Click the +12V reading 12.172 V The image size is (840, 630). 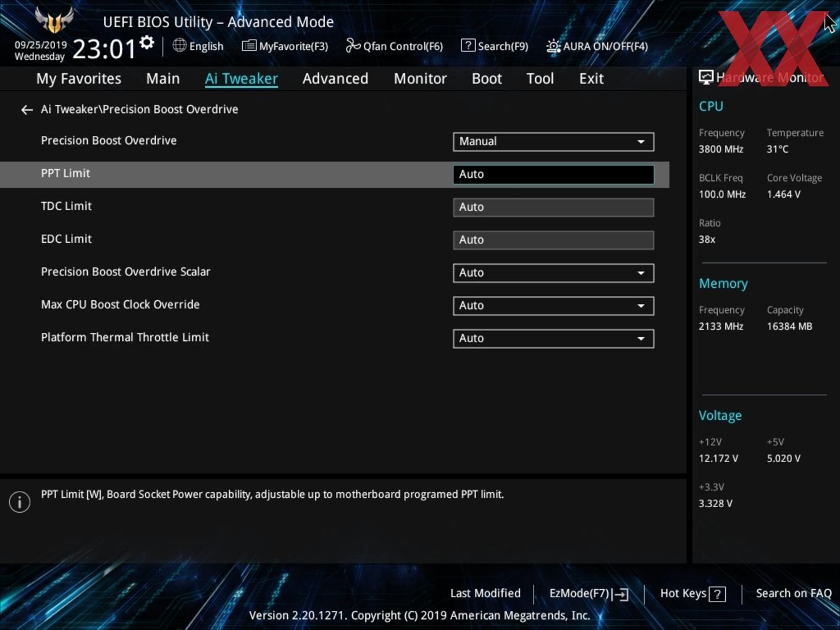[x=718, y=458]
